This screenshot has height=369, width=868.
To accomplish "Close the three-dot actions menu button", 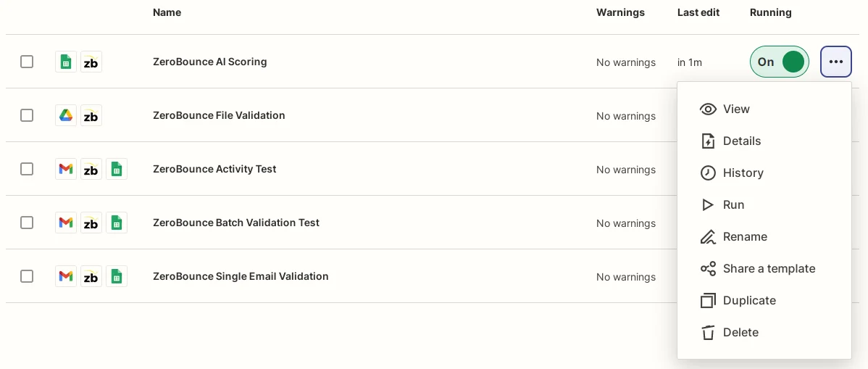I will (835, 62).
